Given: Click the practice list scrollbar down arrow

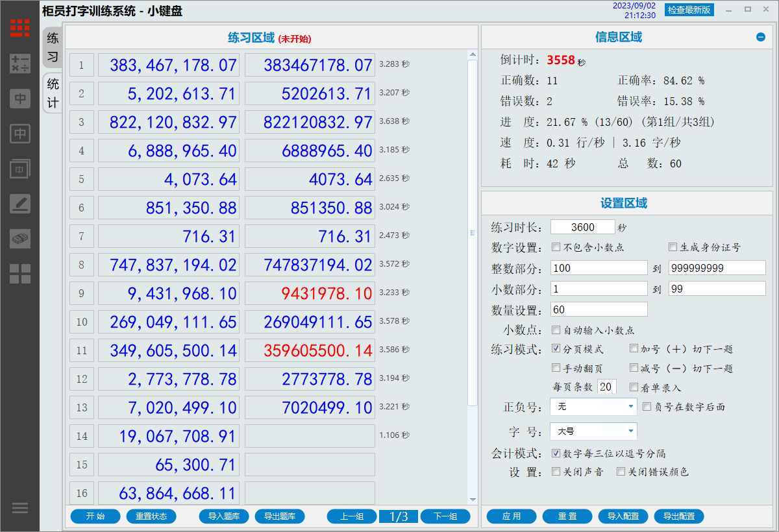Looking at the screenshot, I should point(473,500).
